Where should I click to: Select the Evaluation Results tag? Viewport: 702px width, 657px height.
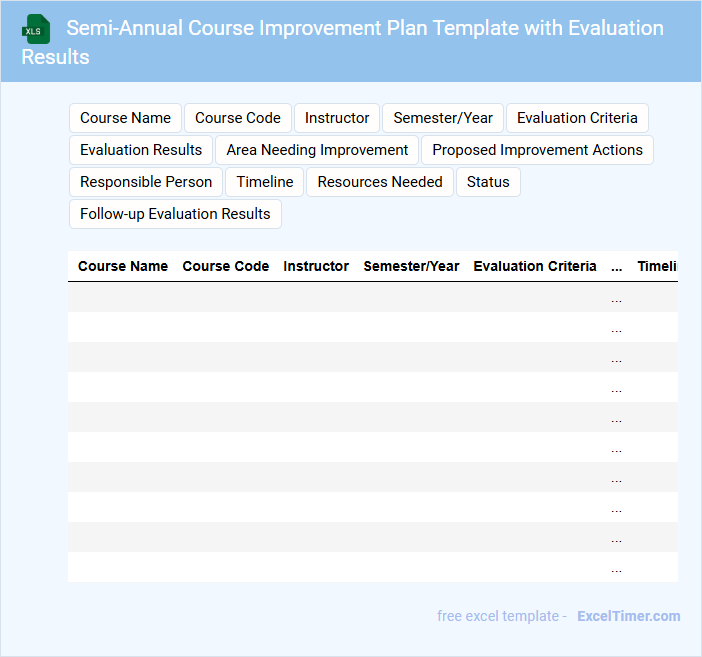click(x=141, y=150)
